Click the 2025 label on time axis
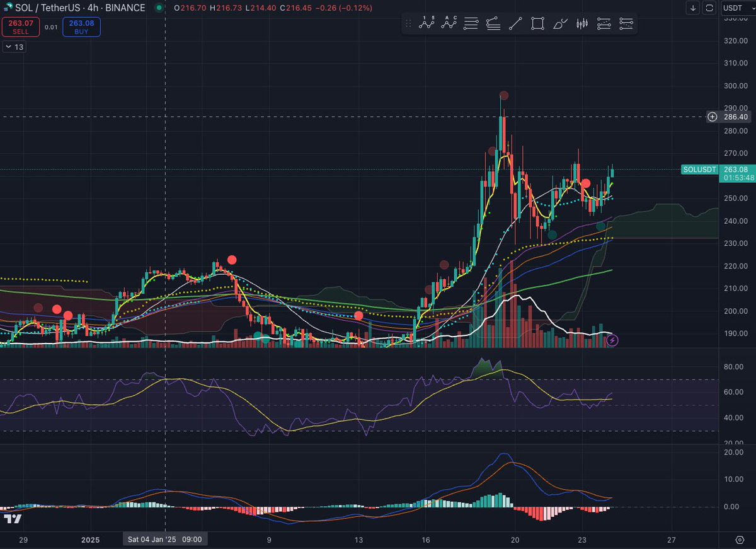 [90, 540]
